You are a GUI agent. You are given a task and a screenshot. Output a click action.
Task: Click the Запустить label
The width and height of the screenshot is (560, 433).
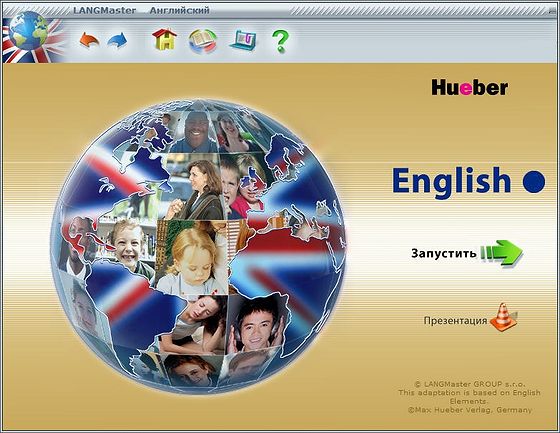tap(444, 253)
